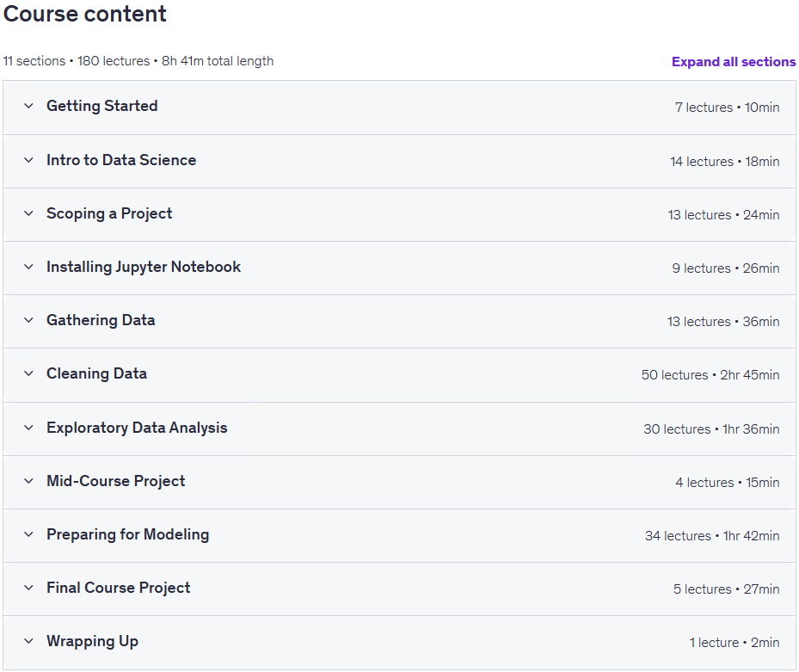Open the Mid-Course Project section title
Screen dimensions: 799x672
(x=115, y=481)
